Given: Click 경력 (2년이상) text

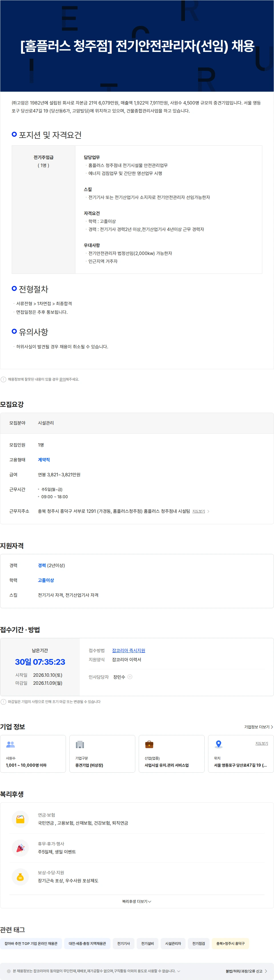Looking at the screenshot, I should [x=51, y=565].
